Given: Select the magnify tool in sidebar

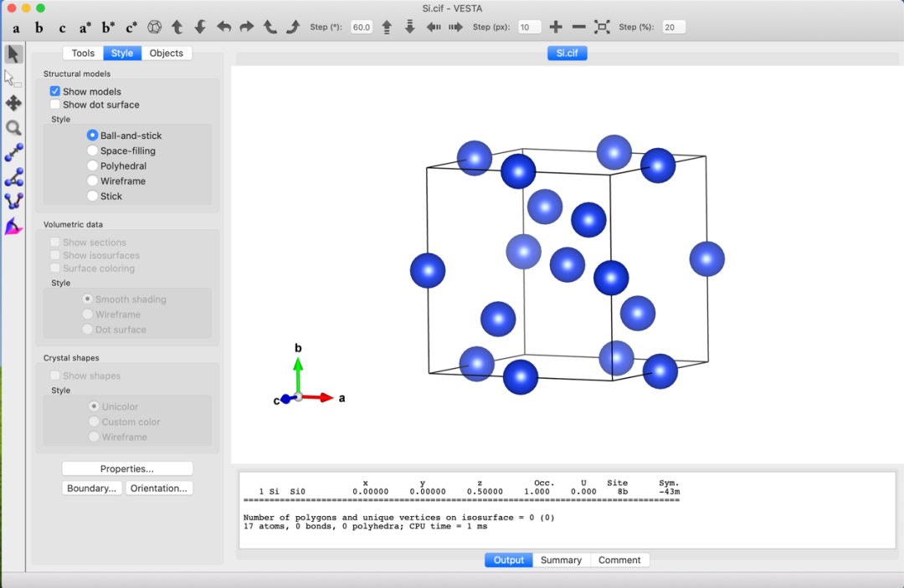Looking at the screenshot, I should pyautogui.click(x=13, y=128).
